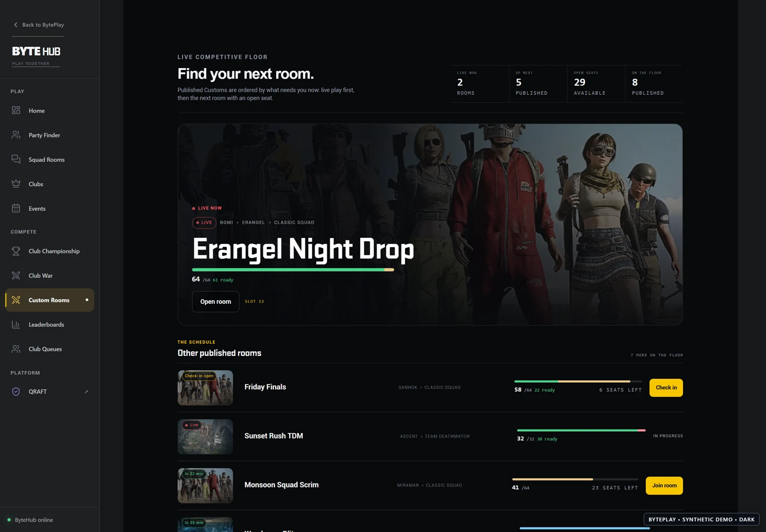Open the Friday Finals thumbnail

tap(205, 388)
